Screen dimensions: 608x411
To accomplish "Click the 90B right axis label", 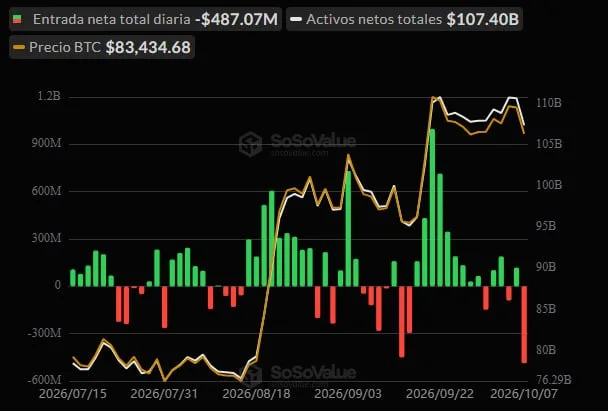I will [546, 267].
